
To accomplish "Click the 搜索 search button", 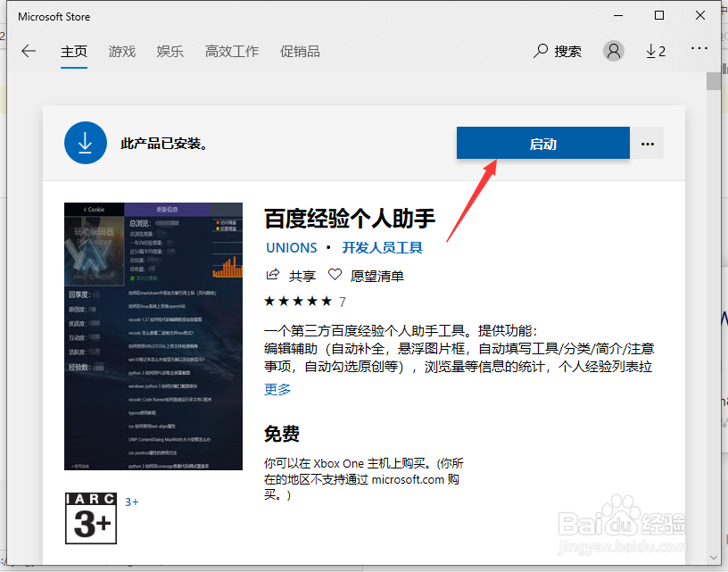I will coord(557,51).
